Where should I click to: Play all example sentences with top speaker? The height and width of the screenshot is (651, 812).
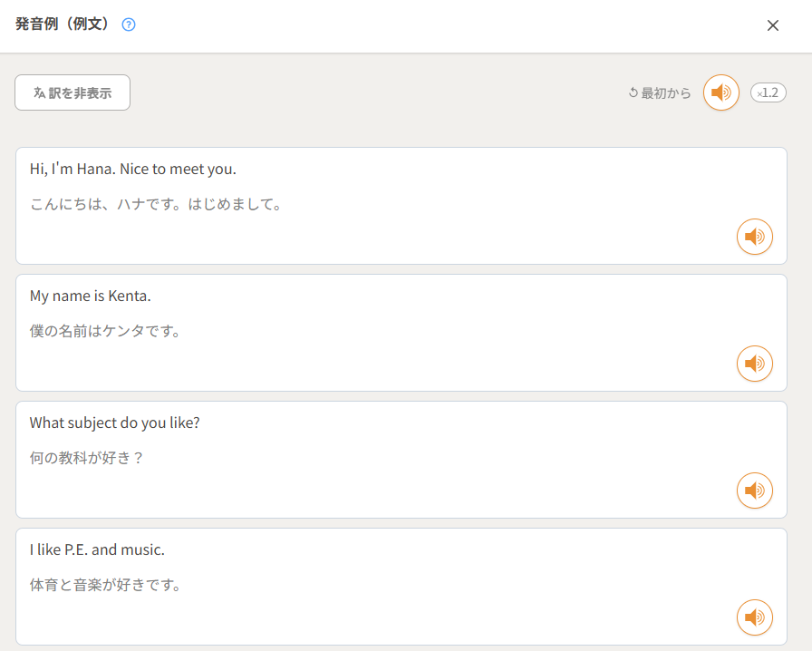click(721, 92)
